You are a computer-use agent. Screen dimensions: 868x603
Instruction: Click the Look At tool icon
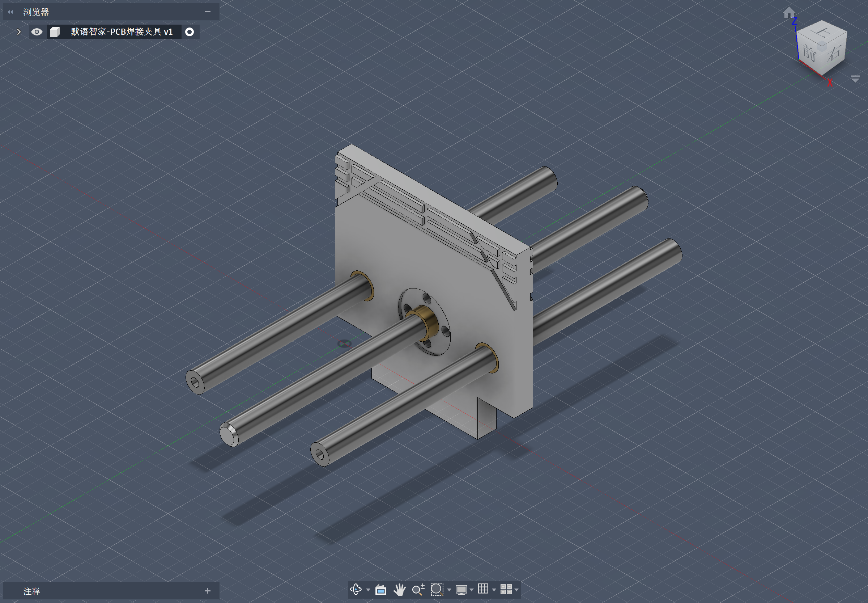tap(380, 589)
